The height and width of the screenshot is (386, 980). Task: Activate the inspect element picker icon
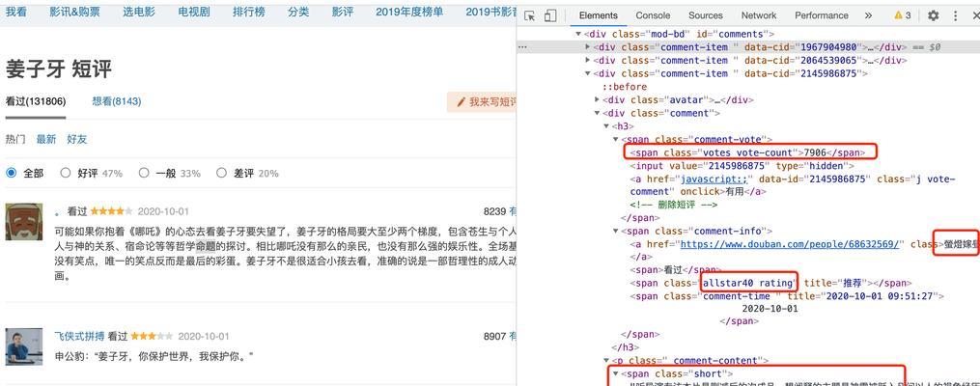click(x=529, y=15)
